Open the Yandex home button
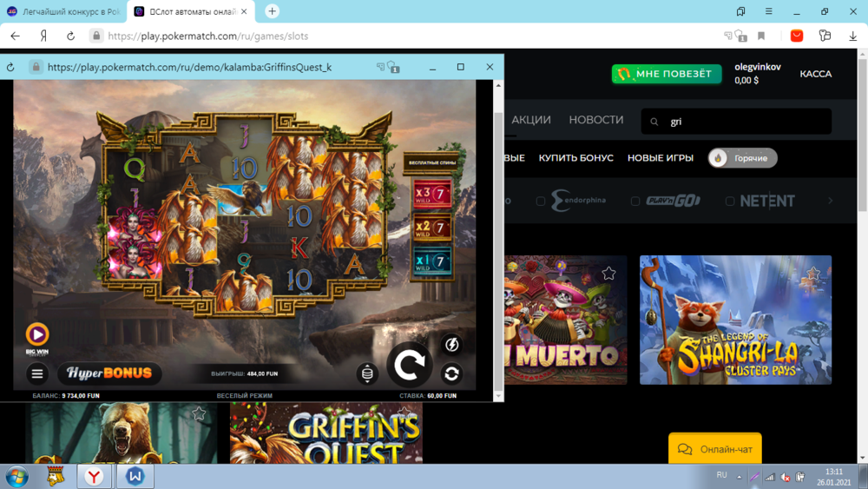The image size is (868, 489). (x=43, y=36)
